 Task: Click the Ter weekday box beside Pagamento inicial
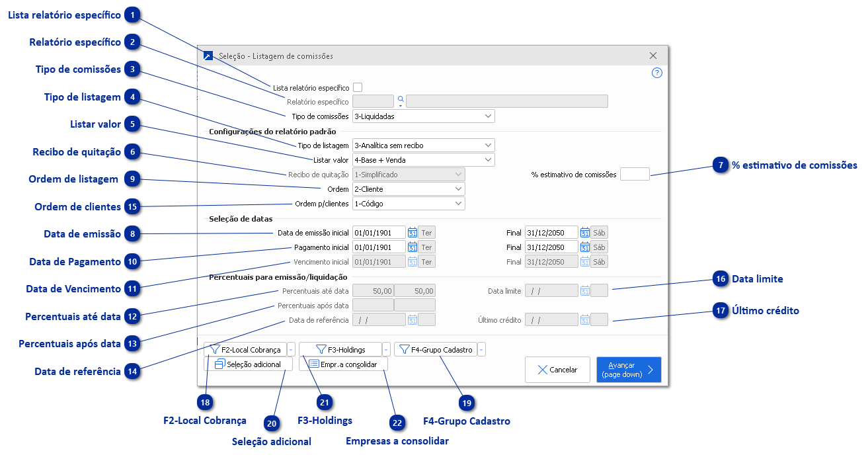point(427,247)
